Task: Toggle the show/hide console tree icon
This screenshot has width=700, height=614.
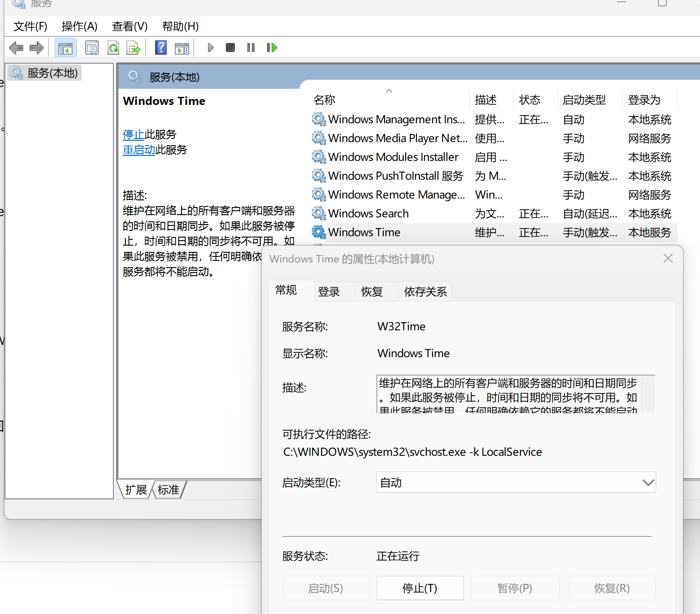Action: pyautogui.click(x=65, y=48)
